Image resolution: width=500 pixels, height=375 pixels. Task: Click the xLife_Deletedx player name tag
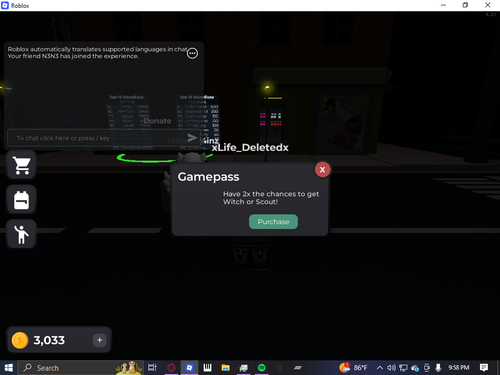250,147
